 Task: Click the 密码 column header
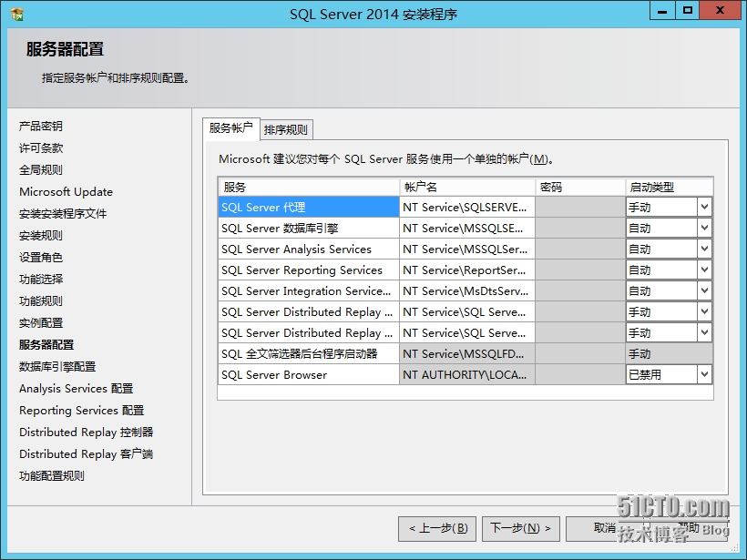[x=580, y=188]
